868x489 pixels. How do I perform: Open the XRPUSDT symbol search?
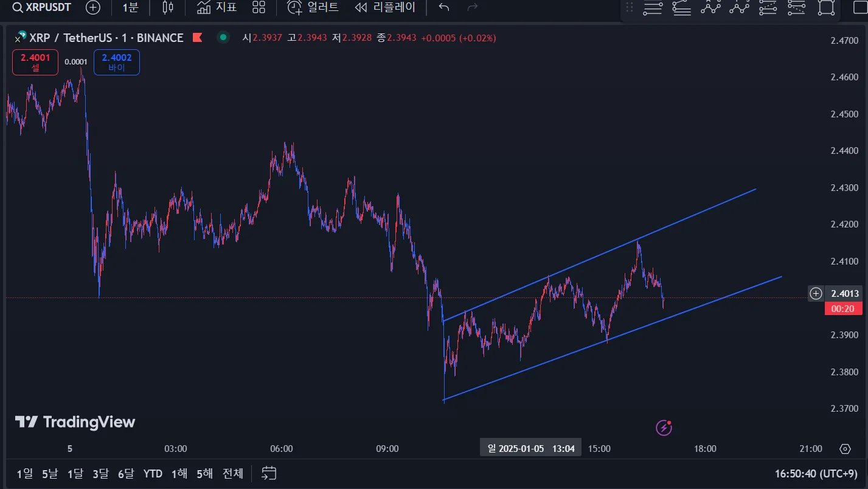(x=41, y=7)
